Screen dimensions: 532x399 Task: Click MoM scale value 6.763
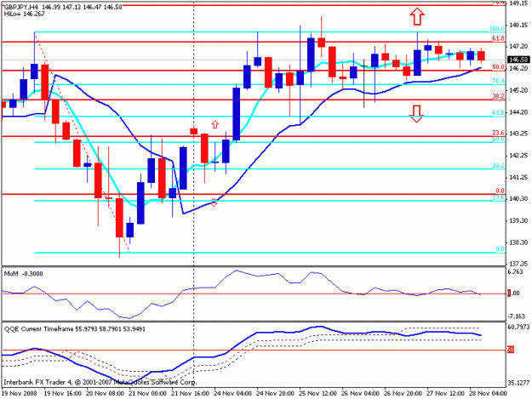[x=516, y=272]
